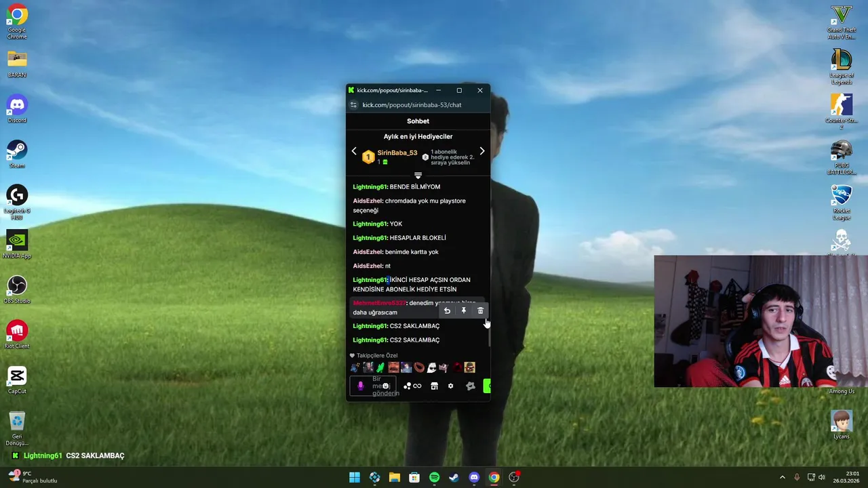Switch to OBS in the taskbar

coord(514,477)
